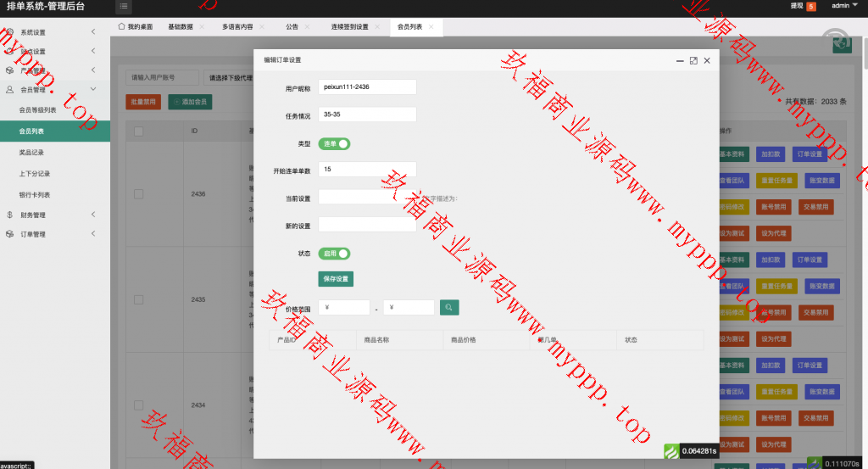Check the box for member row 2436

pos(139,193)
